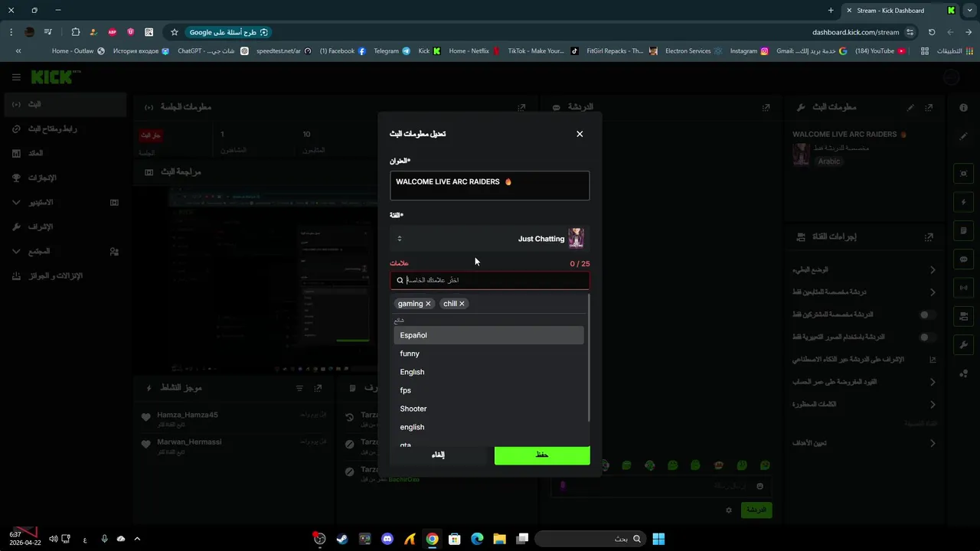Viewport: 980px width, 551px height.
Task: Select the funny tag suggestion
Action: point(488,354)
